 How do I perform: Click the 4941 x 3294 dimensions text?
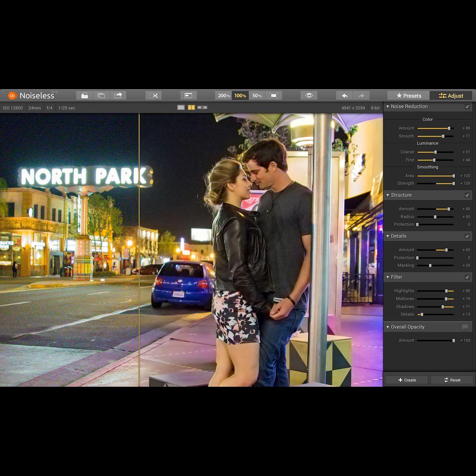pos(353,108)
